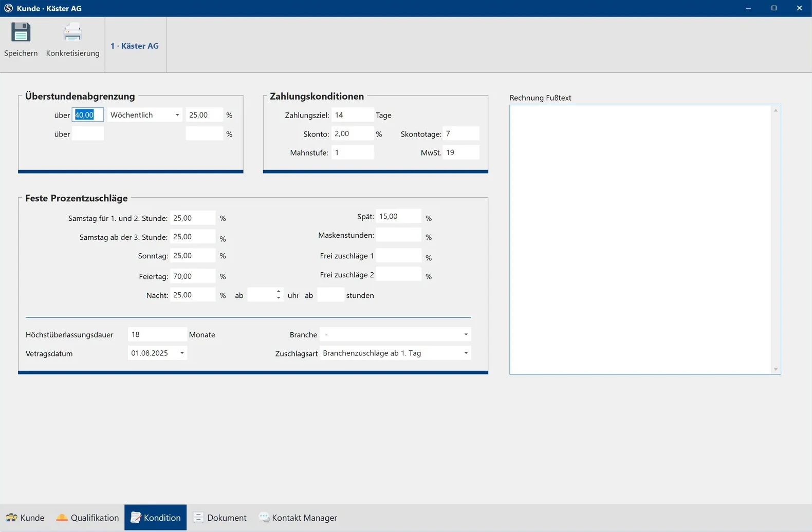Increase the Nacht start hour spinner
This screenshot has height=532, width=812.
click(x=279, y=292)
